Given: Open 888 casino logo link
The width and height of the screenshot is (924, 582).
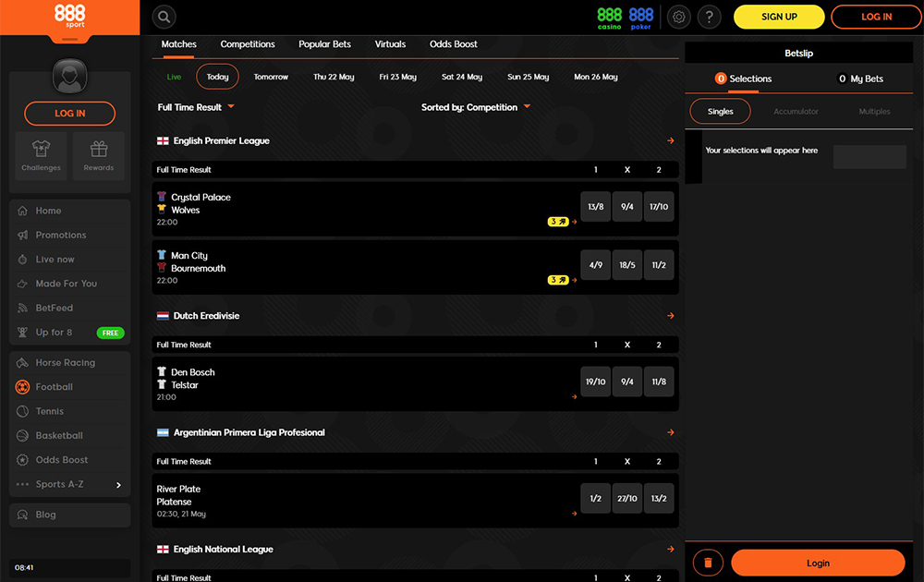Looking at the screenshot, I should [x=609, y=18].
